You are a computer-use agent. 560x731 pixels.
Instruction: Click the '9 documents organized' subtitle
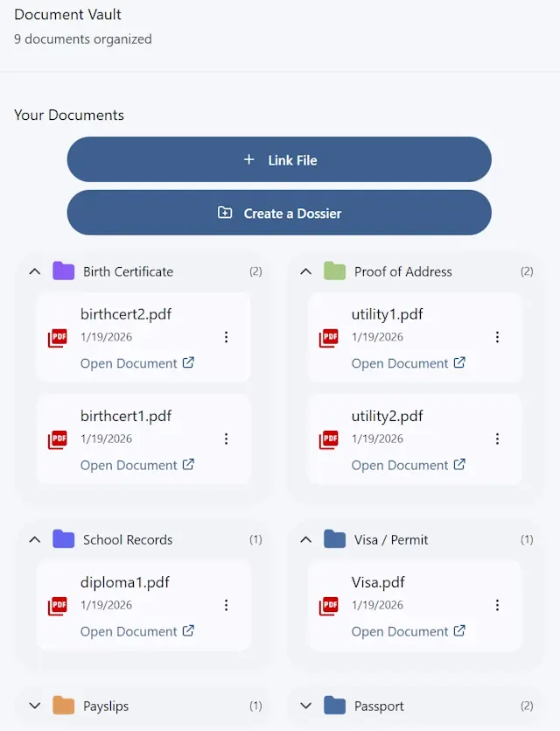click(x=83, y=39)
